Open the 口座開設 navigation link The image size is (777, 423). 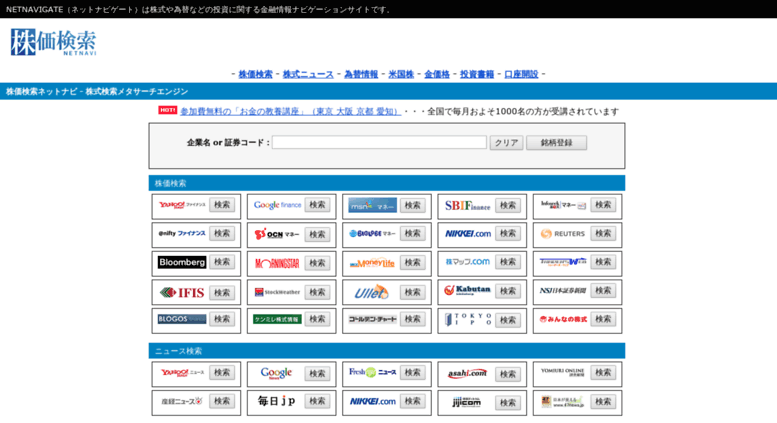pos(521,74)
